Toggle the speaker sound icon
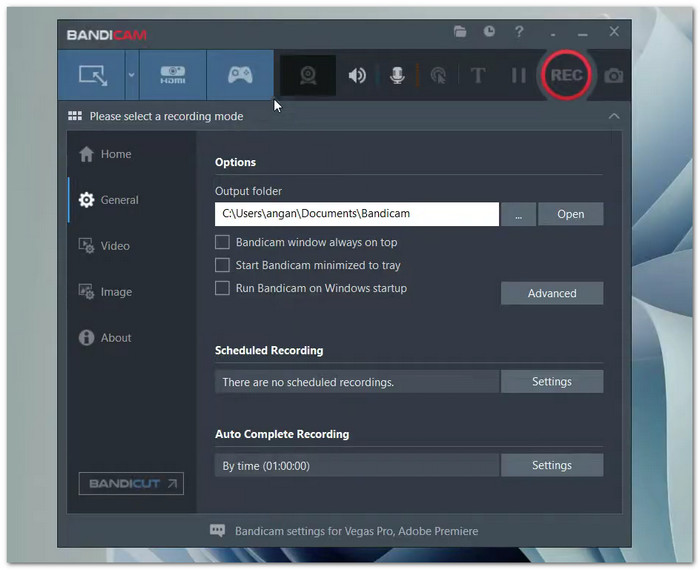 coord(357,75)
